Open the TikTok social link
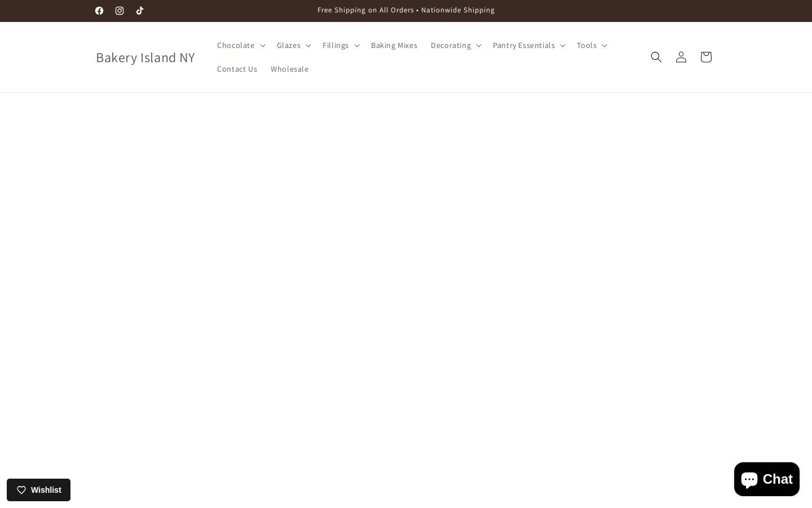Screen dimensions: 812x508 pos(140,11)
